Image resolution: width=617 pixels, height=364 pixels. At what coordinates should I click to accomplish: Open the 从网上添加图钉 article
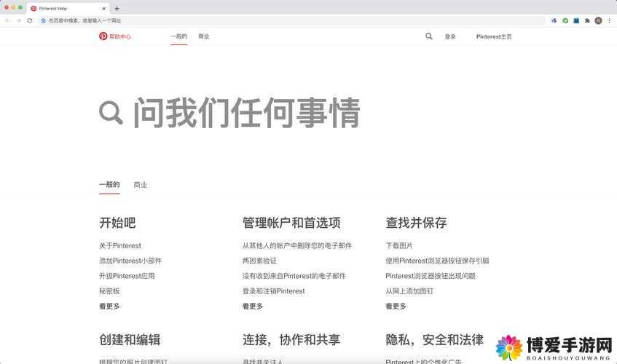pos(409,291)
